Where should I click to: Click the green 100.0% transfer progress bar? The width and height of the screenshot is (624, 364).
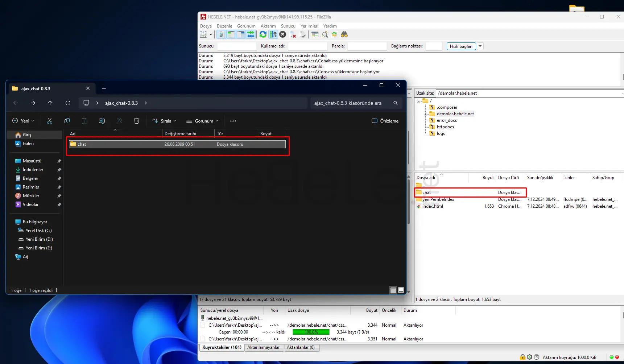[311, 332]
